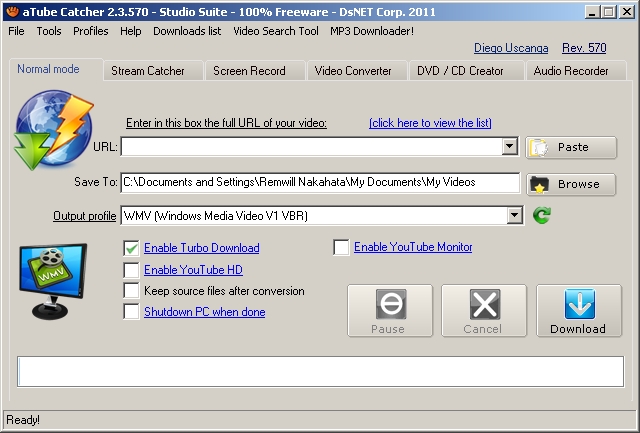Click the Shutdown PC when done link text
Screen dimensions: 640x433
click(204, 312)
